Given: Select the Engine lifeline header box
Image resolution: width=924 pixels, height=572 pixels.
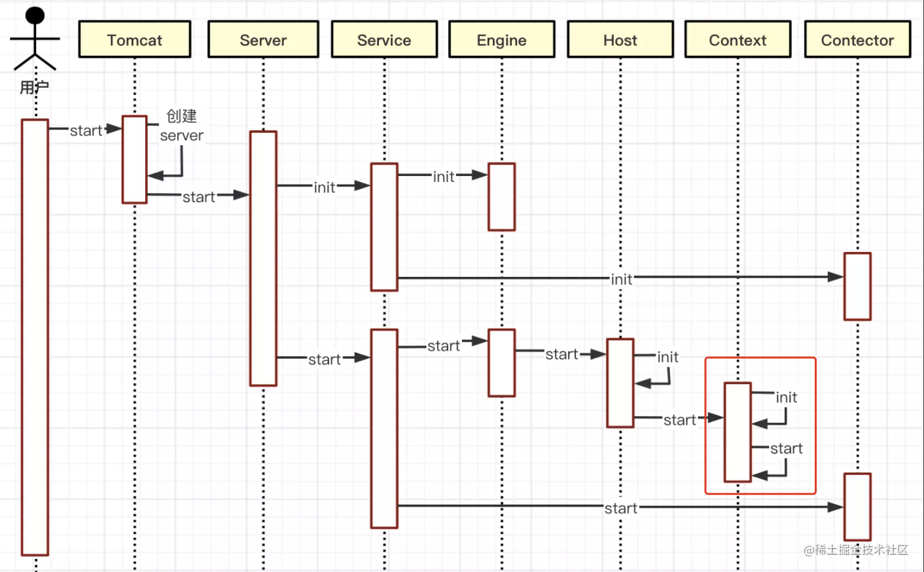Looking at the screenshot, I should (502, 39).
